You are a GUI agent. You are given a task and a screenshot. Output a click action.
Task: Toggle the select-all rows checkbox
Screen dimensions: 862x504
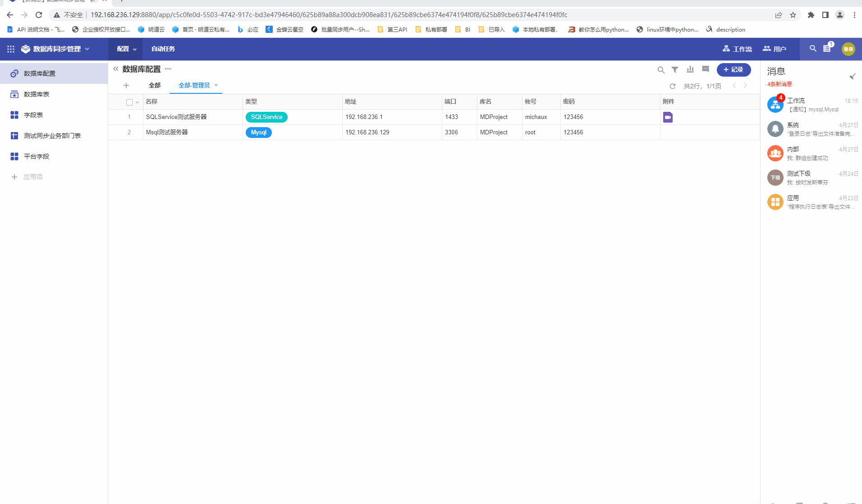pyautogui.click(x=129, y=102)
